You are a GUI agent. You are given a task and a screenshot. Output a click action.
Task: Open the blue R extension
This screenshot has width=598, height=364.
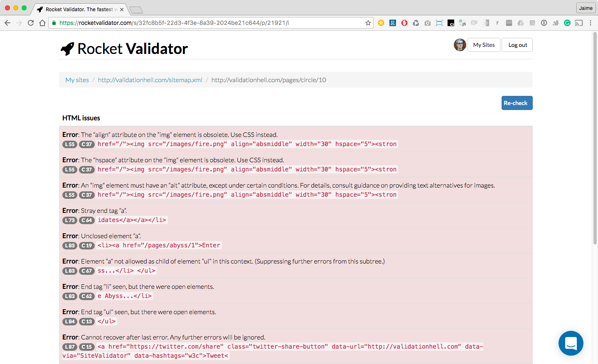(393, 23)
